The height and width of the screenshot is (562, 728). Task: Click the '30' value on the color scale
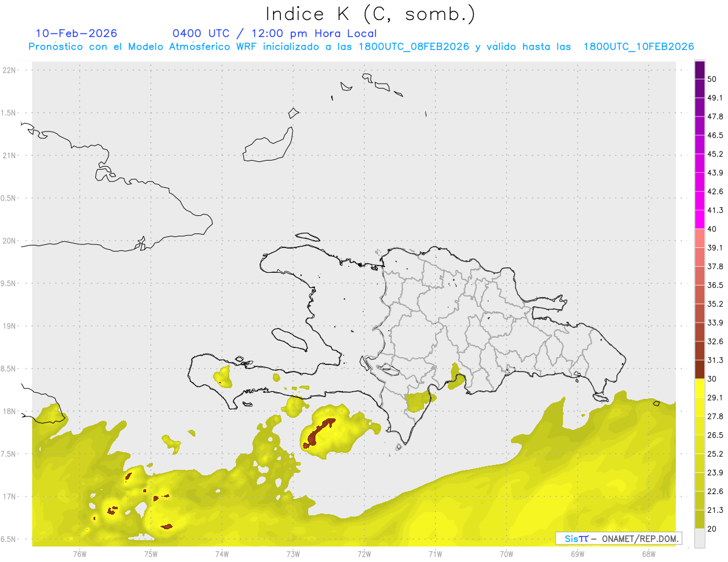pyautogui.click(x=713, y=379)
